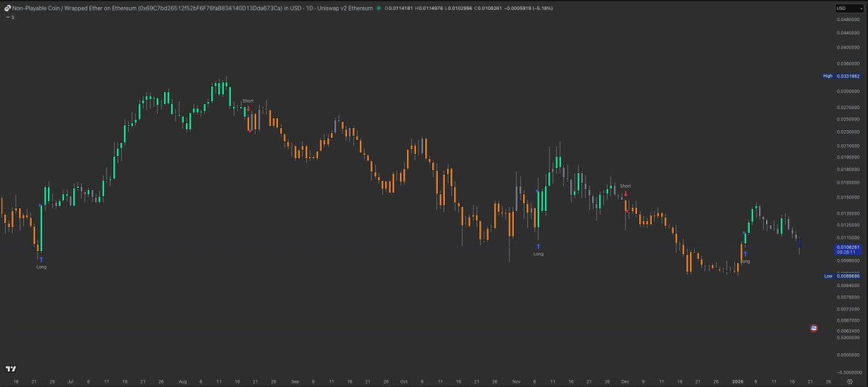The height and width of the screenshot is (387, 868).
Task: Select the Long signal in late June
Action: (x=41, y=263)
